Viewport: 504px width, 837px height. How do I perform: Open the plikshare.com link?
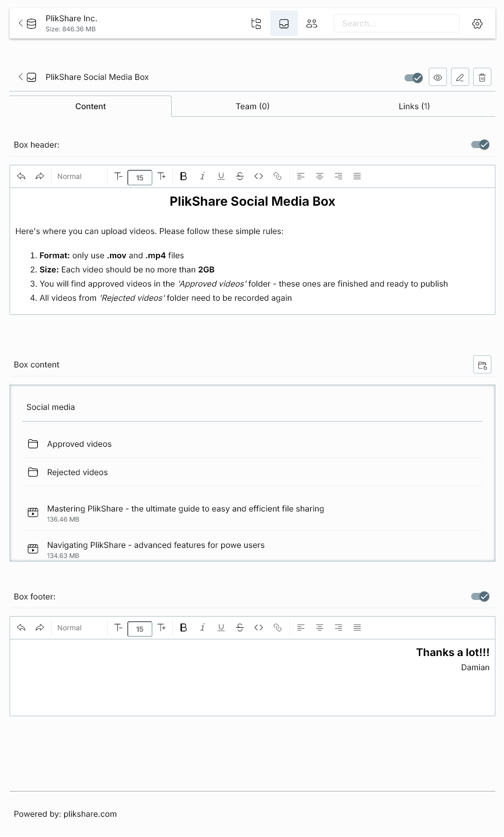90,814
